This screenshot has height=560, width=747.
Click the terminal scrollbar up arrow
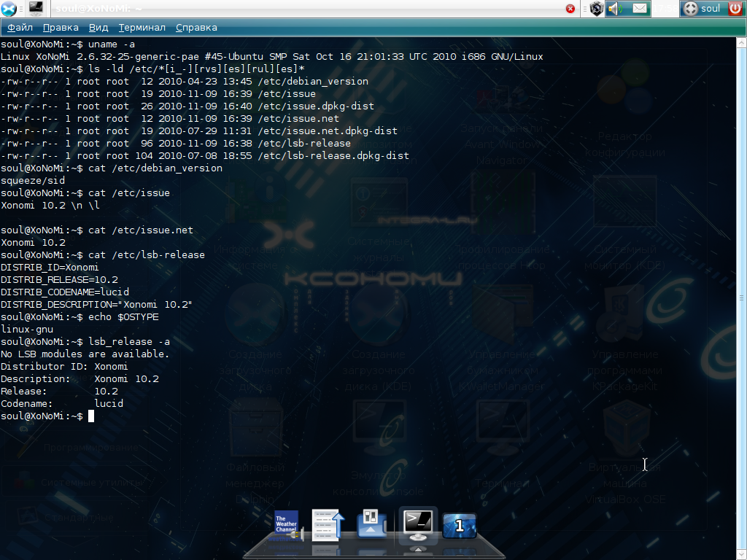coord(741,42)
